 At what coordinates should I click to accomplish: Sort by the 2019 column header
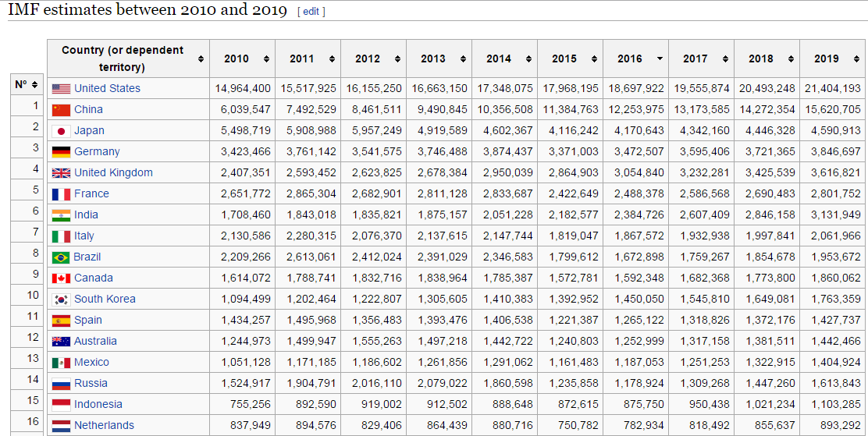pyautogui.click(x=833, y=58)
